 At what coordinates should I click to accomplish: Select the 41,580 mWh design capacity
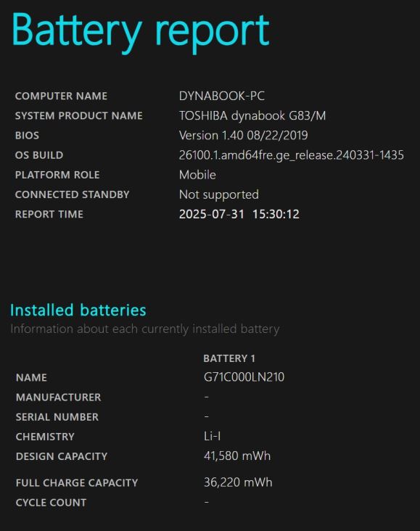coord(237,456)
